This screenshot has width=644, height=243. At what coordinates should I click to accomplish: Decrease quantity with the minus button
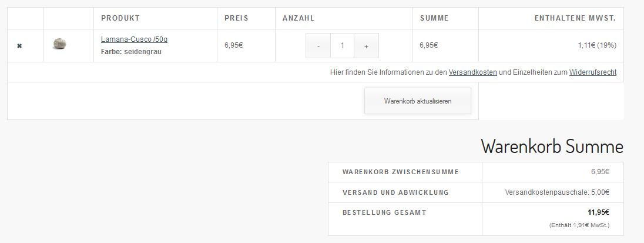pos(318,46)
